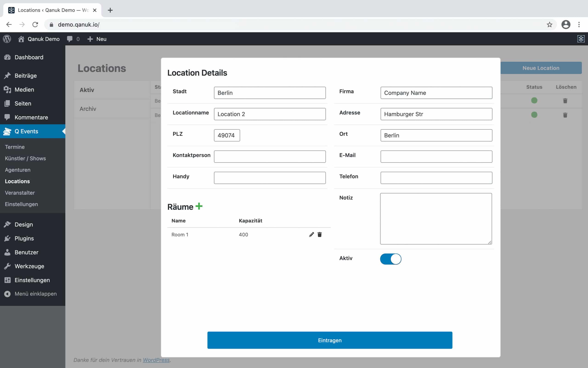This screenshot has width=588, height=368.
Task: Click the Locationname input field
Action: [x=270, y=114]
